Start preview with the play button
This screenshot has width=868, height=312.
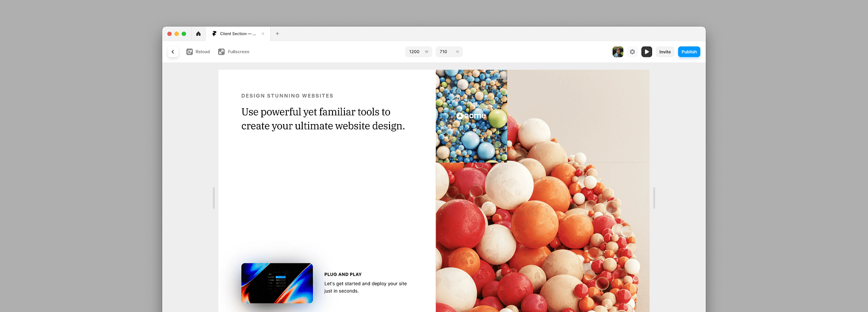tap(647, 52)
